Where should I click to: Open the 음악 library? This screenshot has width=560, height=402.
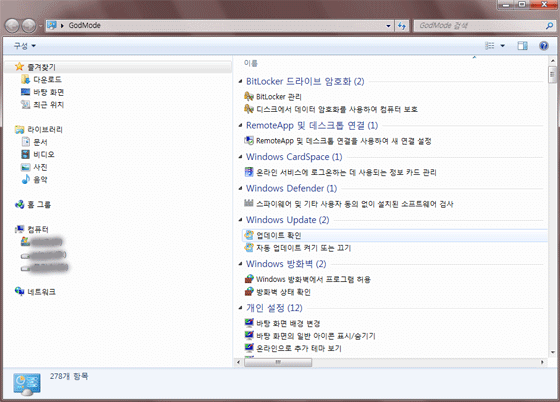[40, 179]
